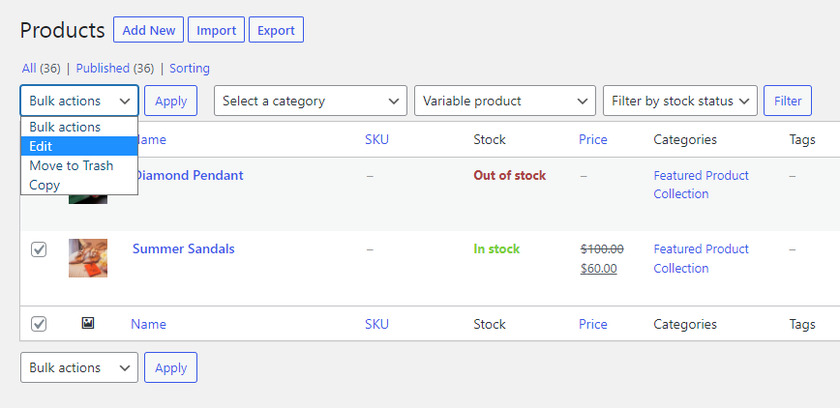Viewport: 840px width, 408px height.
Task: Click the Import button
Action: point(216,30)
